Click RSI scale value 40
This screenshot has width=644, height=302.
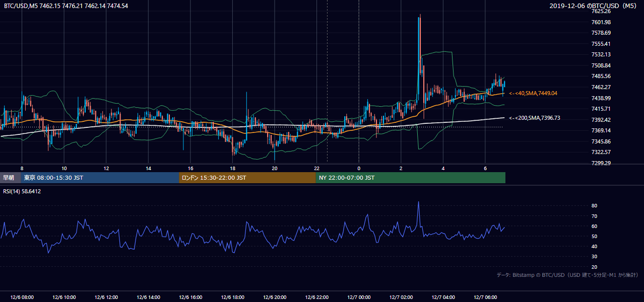[595, 246]
